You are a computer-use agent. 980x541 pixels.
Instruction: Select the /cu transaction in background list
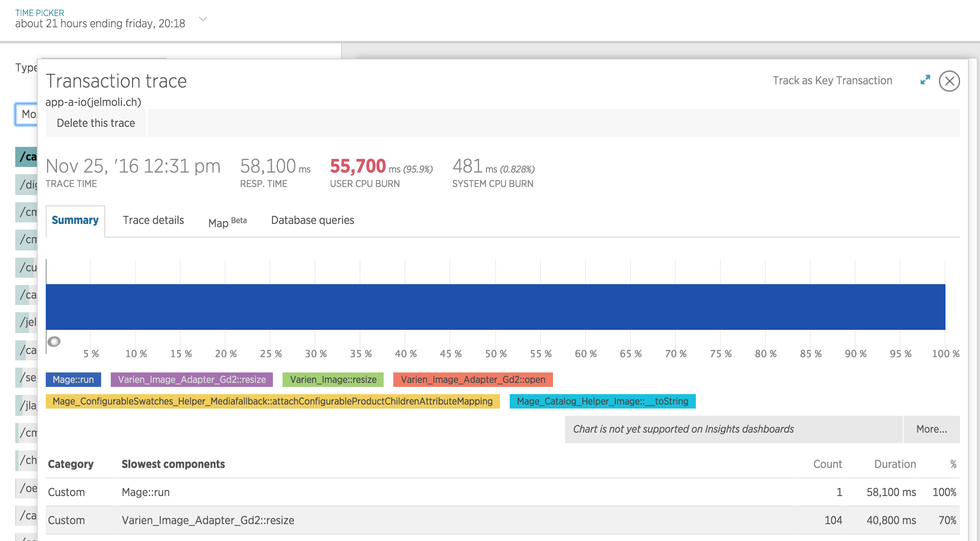point(26,267)
